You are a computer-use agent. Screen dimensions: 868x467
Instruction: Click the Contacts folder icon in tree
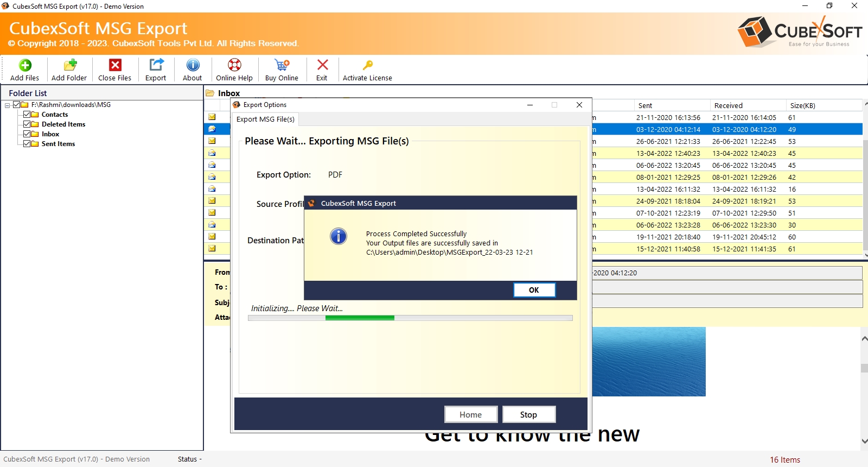click(x=35, y=115)
